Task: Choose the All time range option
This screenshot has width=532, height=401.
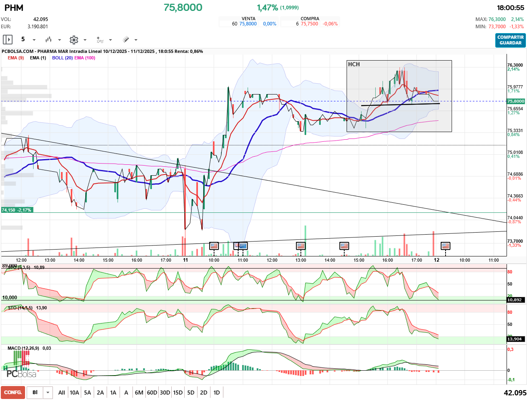Action: 61,393
